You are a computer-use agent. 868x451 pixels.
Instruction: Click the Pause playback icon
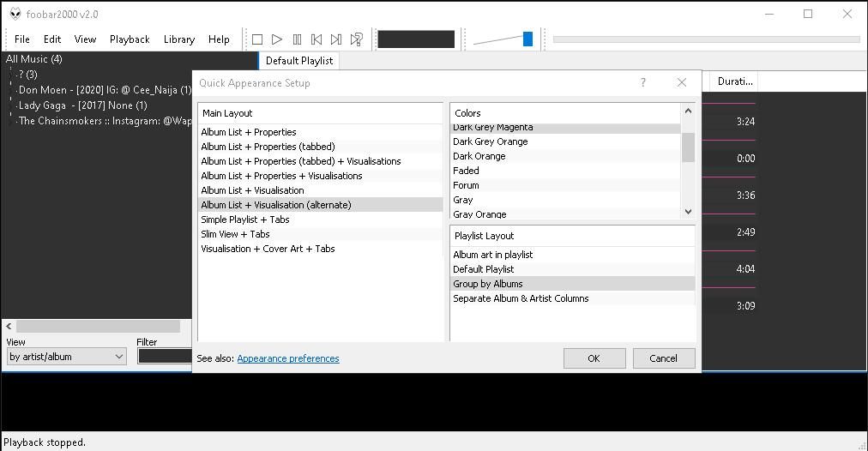click(x=297, y=39)
